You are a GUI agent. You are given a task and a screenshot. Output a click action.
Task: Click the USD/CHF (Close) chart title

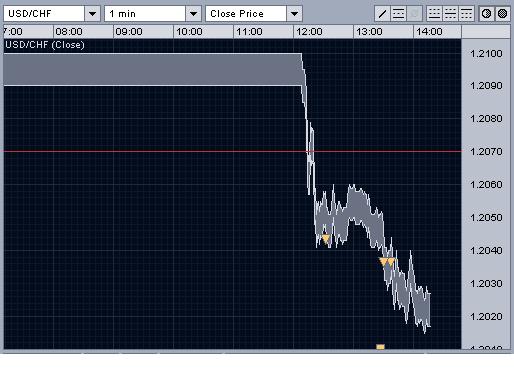(x=45, y=45)
